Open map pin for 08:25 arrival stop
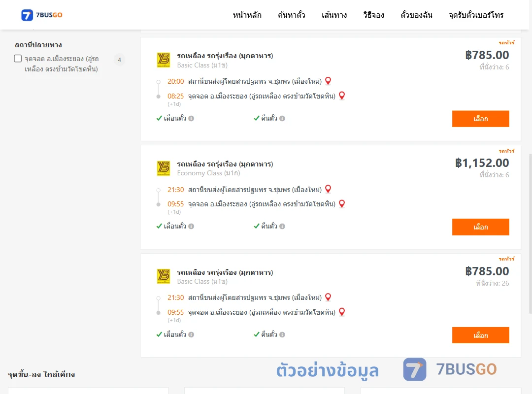 342,96
